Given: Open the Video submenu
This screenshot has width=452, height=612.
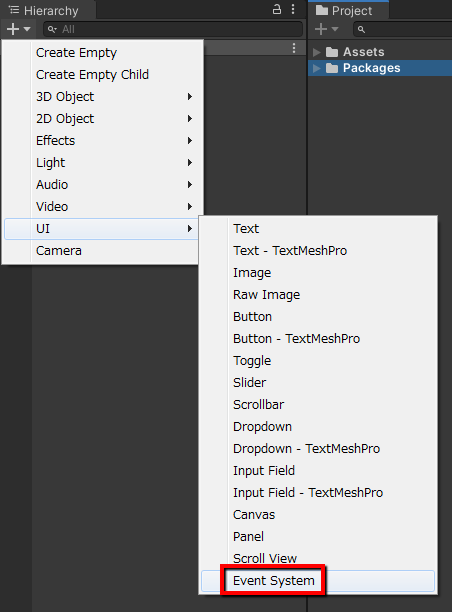Looking at the screenshot, I should 102,206.
